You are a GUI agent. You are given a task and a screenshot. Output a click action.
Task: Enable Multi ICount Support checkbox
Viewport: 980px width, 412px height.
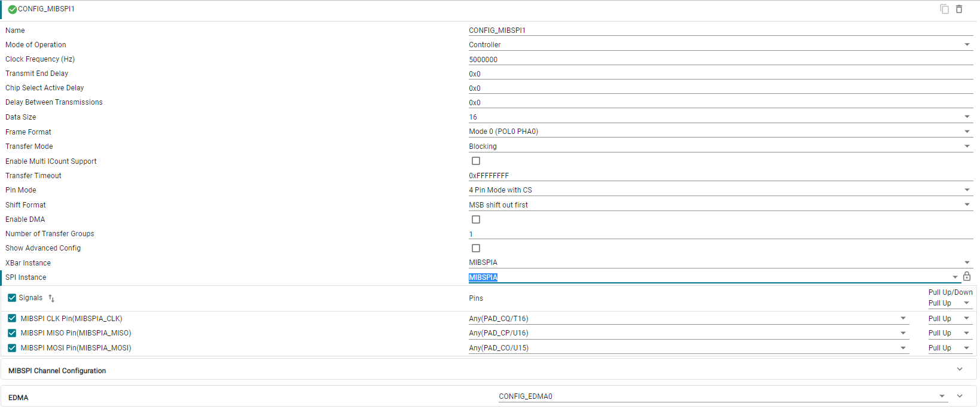(x=476, y=161)
